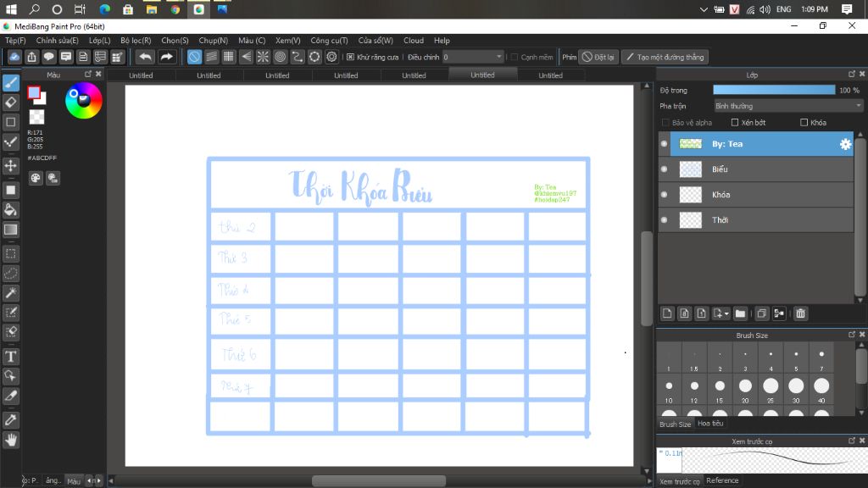Select the Fill rectangle tool
The height and width of the screenshot is (488, 868).
10,191
